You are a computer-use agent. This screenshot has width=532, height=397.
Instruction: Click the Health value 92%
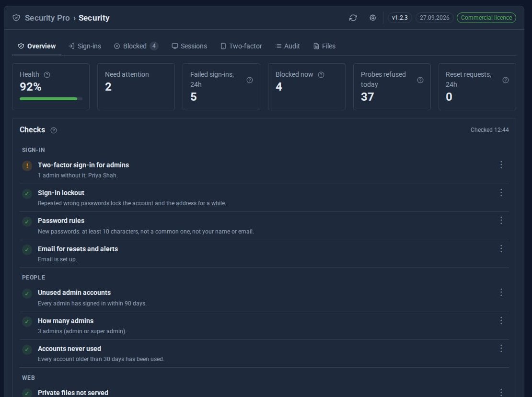pos(31,87)
